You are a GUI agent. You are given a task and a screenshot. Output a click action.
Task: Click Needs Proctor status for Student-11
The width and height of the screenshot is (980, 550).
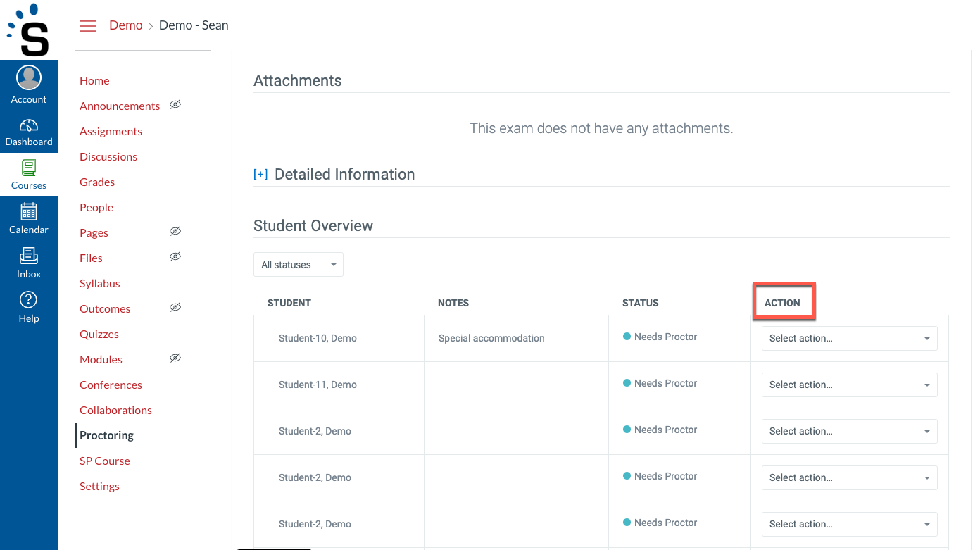660,383
